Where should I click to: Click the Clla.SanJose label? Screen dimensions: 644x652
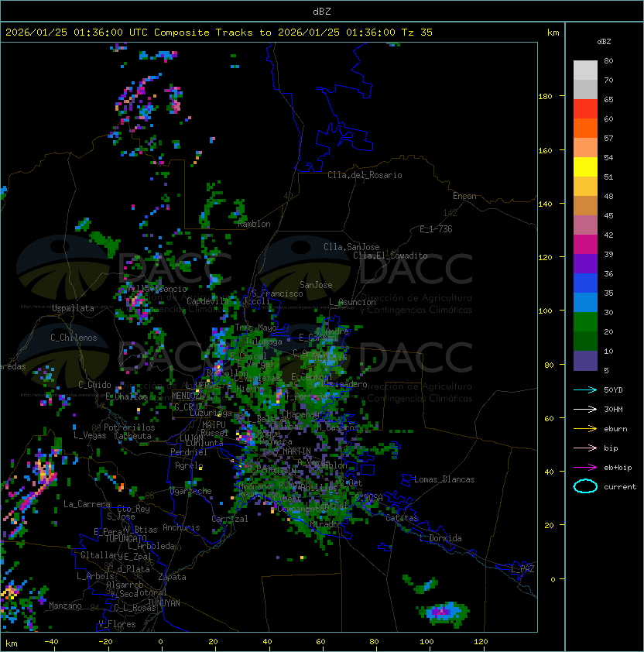[x=351, y=247]
